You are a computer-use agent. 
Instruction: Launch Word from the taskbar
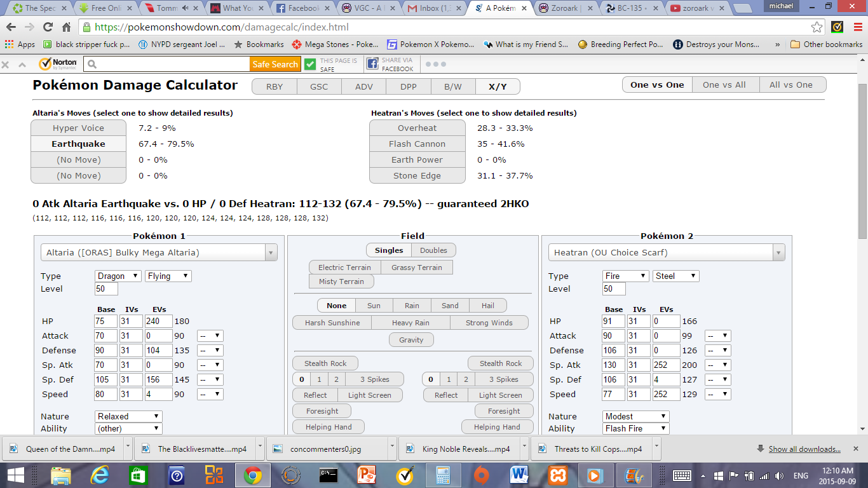519,475
